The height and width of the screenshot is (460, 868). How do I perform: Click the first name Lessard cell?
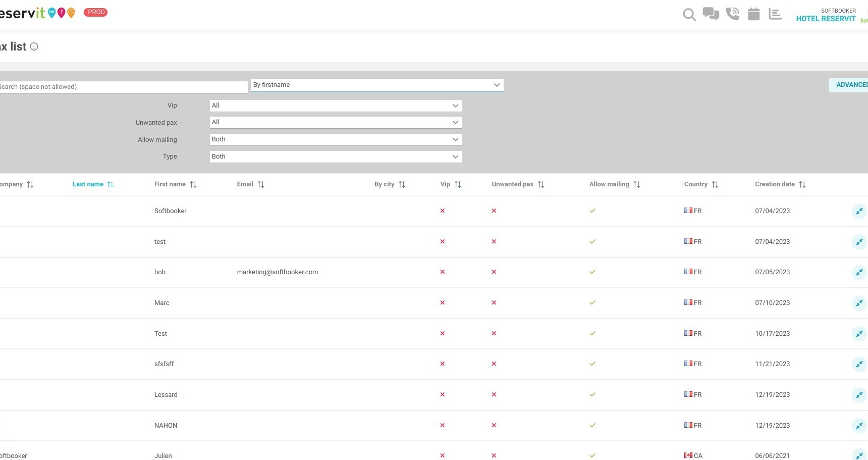pyautogui.click(x=166, y=395)
